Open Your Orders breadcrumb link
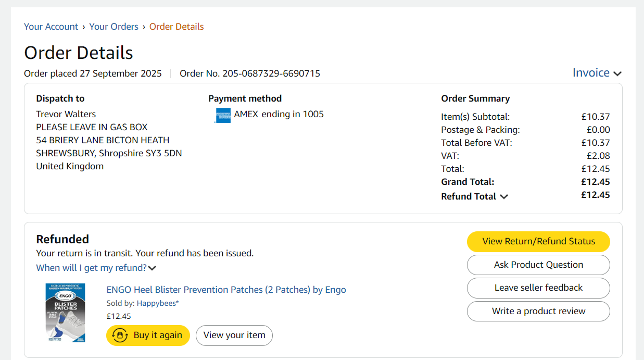The image size is (644, 360). [x=114, y=27]
